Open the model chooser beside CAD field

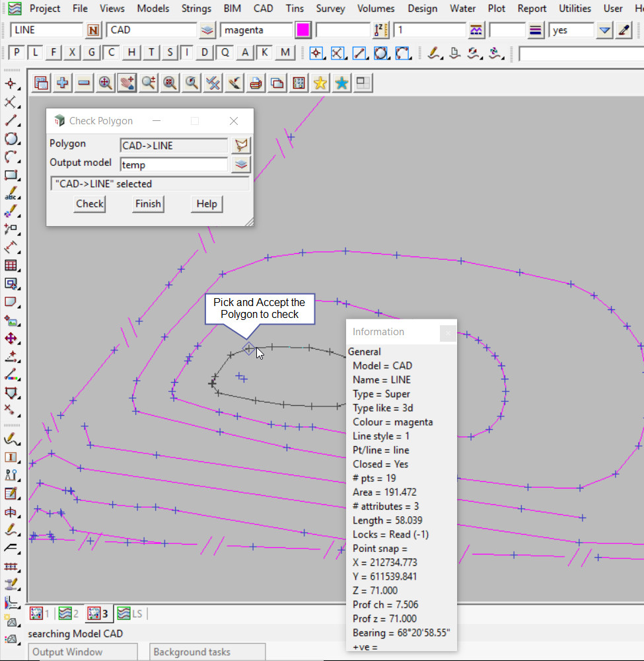pos(208,30)
